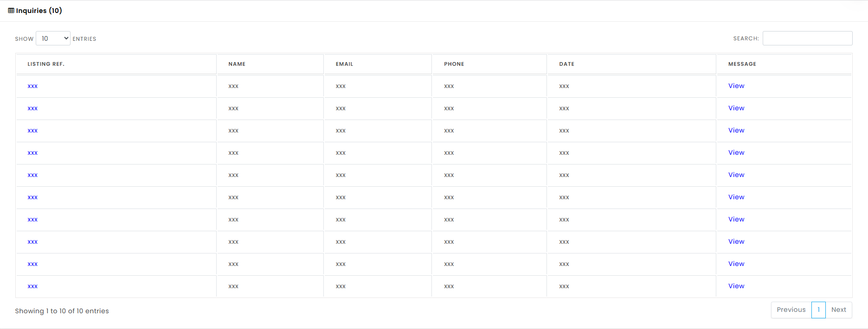This screenshot has width=868, height=329.
Task: Open sixth row listing reference link
Action: click(32, 197)
